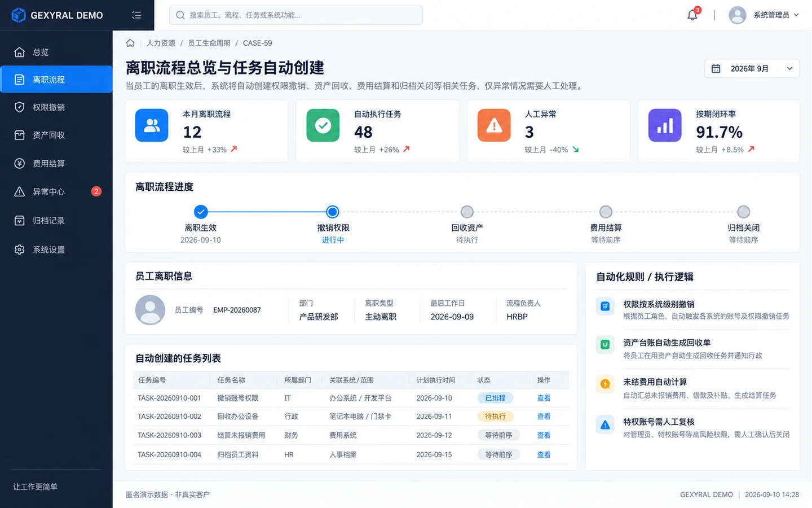
Task: Open notifications via the bell icon
Action: pos(692,15)
